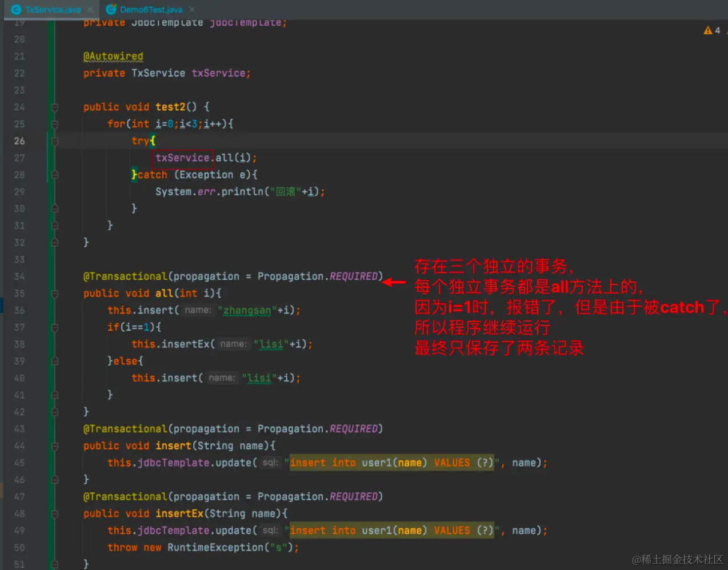Click txService in the txService.all(i) call
This screenshot has width=728, height=570.
click(x=182, y=158)
